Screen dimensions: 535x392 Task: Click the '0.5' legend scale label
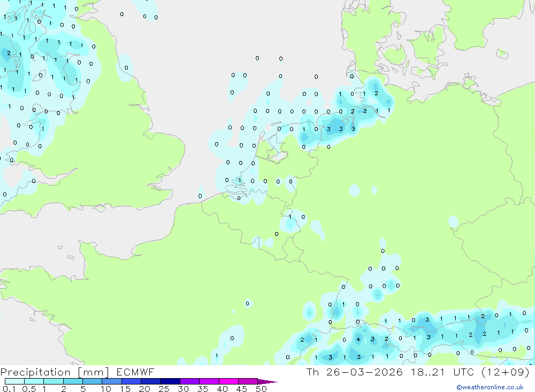(29, 389)
